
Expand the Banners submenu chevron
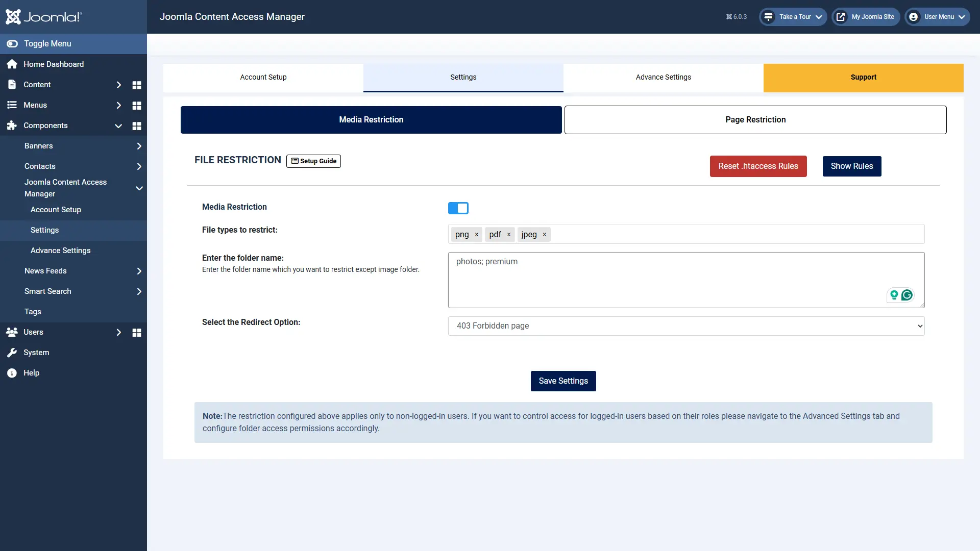click(139, 146)
